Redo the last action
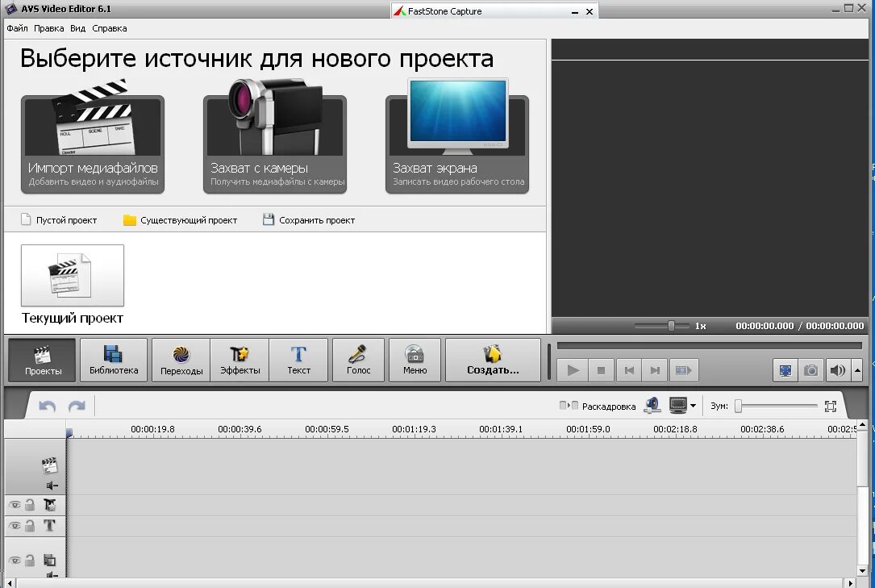Screen dimensions: 875x588 point(77,407)
